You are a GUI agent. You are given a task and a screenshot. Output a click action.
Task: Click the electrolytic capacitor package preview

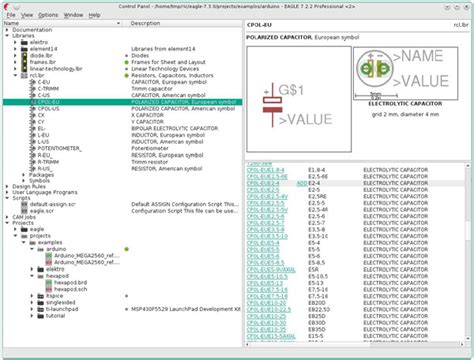406,73
